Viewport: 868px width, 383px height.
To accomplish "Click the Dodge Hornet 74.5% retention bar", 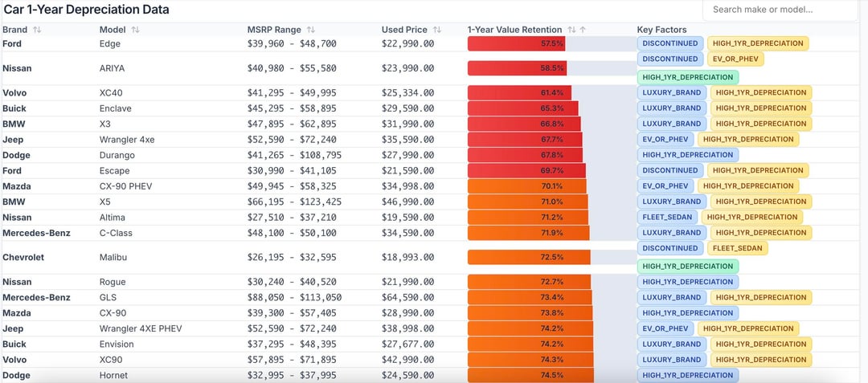I will point(530,375).
